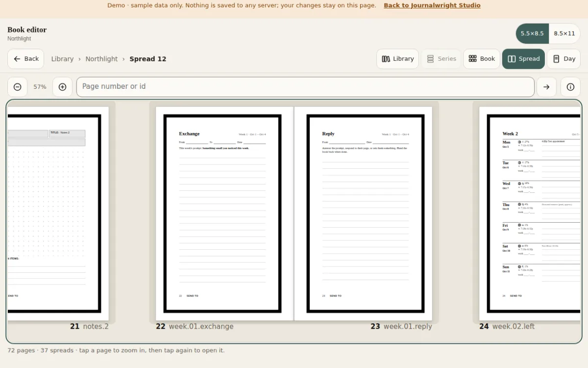588x368 pixels.
Task: Select the 5.5×8.5 page size
Action: pyautogui.click(x=532, y=33)
